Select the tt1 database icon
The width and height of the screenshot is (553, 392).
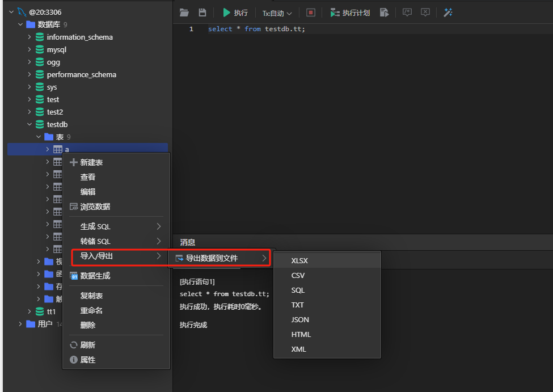tap(40, 311)
